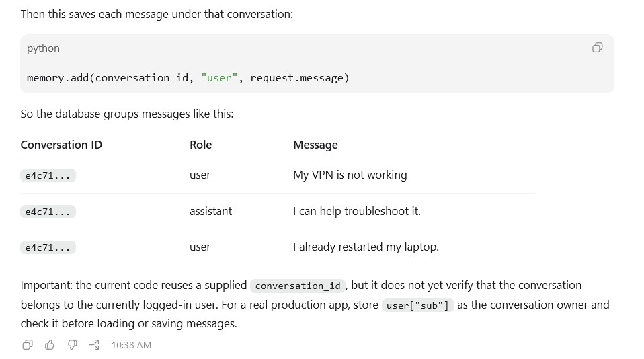The width and height of the screenshot is (644, 359).
Task: Select the assistant row's e4c71... ID
Action: click(48, 212)
